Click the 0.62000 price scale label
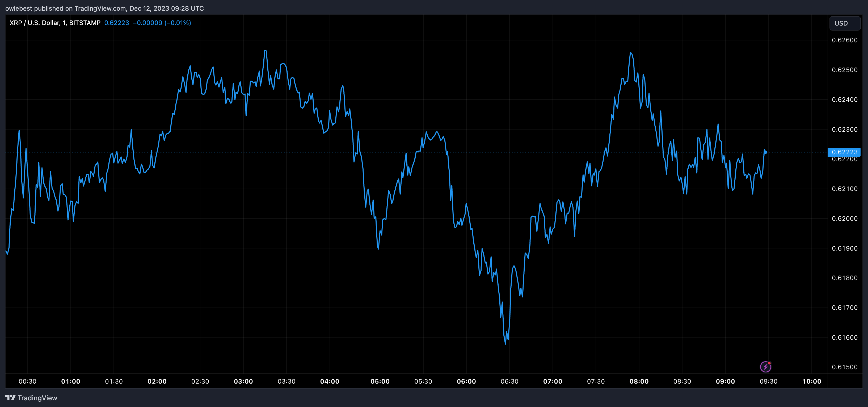This screenshot has width=868, height=407. click(x=845, y=218)
